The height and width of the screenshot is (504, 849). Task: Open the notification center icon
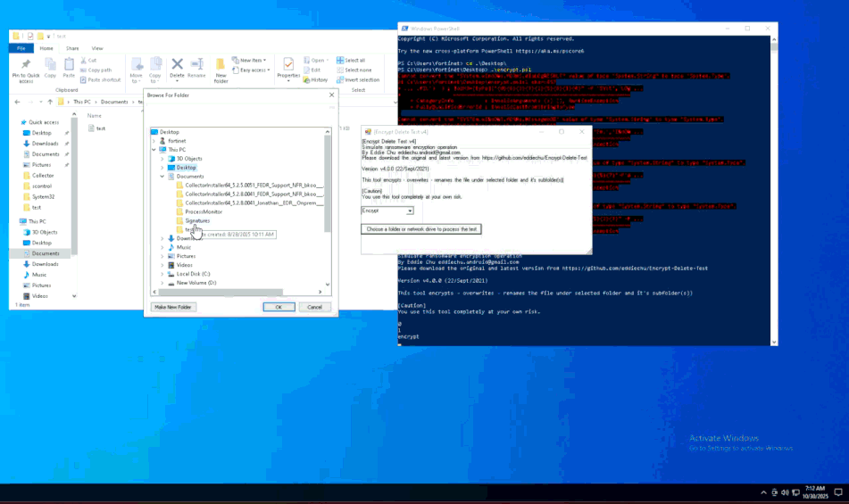838,492
